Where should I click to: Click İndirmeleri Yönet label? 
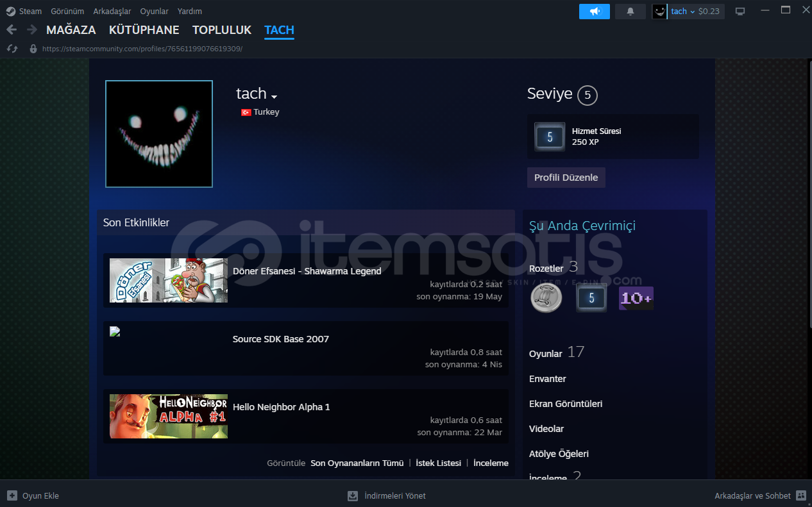[395, 495]
